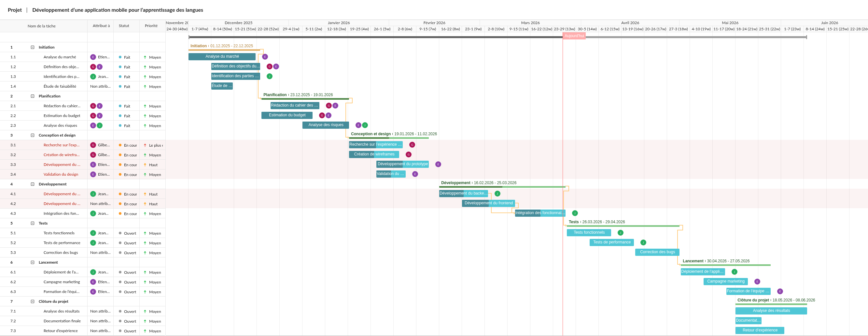
Task: Click grey Ouvert status dot for Correction des bugs
Action: coord(120,253)
